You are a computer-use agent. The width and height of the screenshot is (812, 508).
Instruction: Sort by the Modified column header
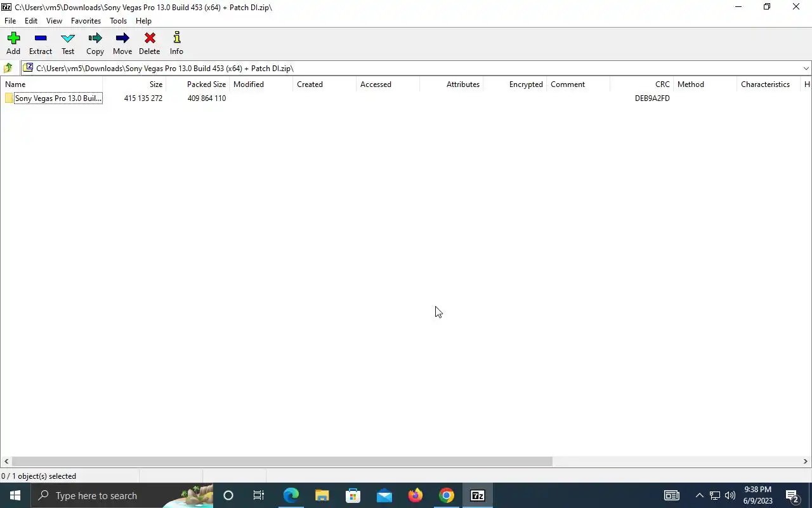pos(261,84)
